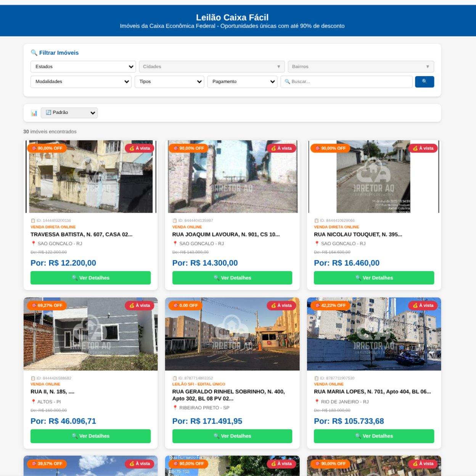
Task: Open the Bairros dropdown
Action: [361, 67]
